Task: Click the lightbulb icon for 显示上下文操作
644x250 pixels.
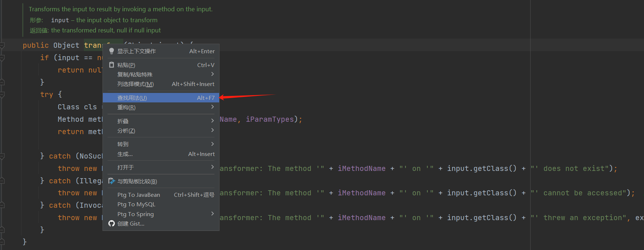Action: tap(112, 51)
